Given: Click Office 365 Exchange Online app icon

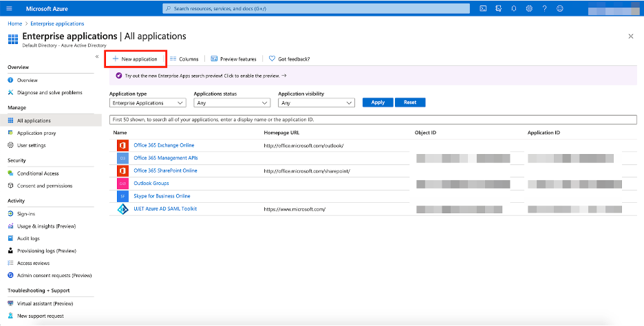Looking at the screenshot, I should [122, 145].
